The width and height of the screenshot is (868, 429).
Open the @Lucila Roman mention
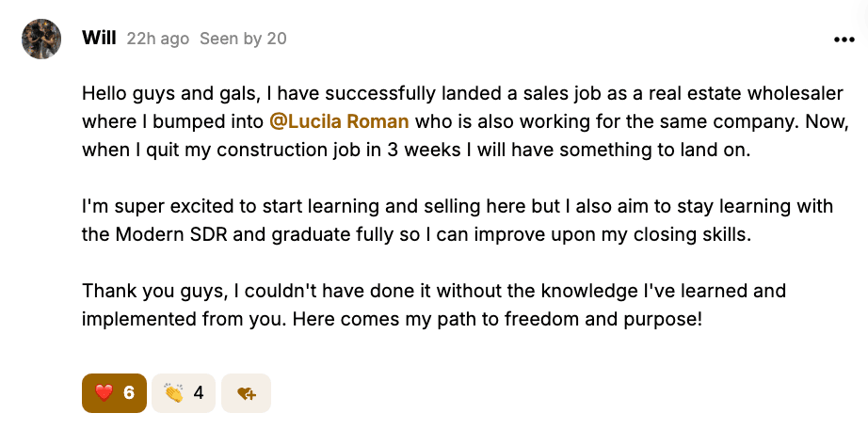339,121
